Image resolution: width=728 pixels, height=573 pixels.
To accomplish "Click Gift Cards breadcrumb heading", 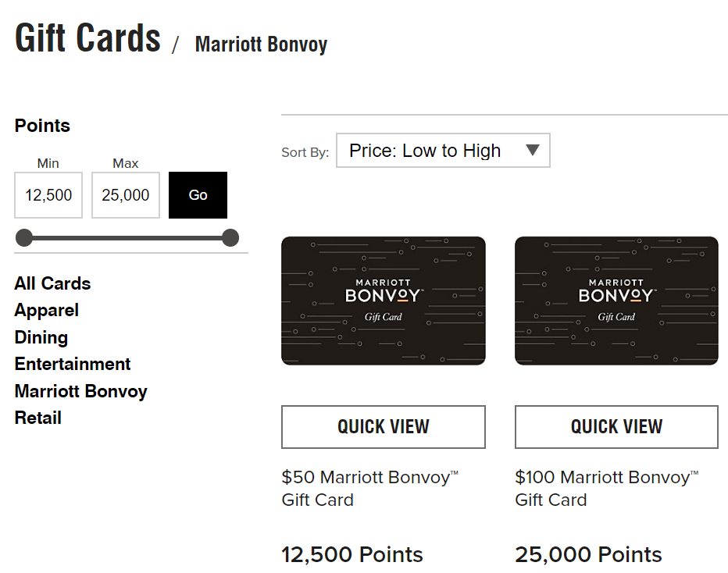I will (x=87, y=37).
